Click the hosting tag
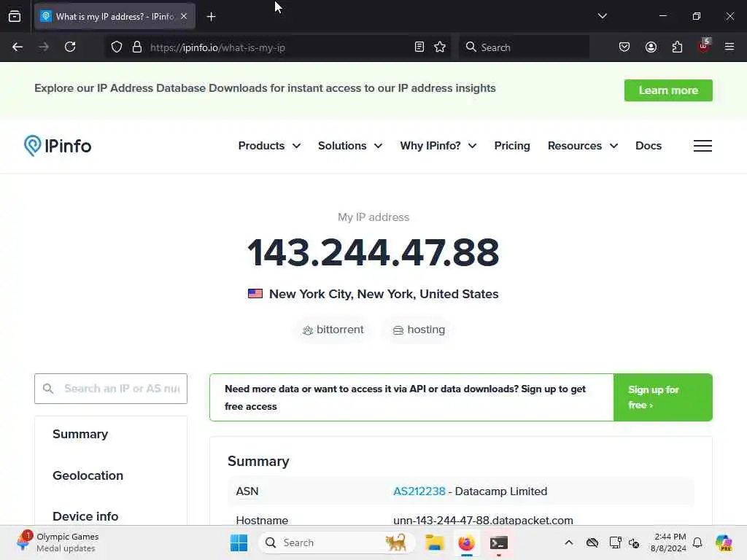 click(x=419, y=330)
